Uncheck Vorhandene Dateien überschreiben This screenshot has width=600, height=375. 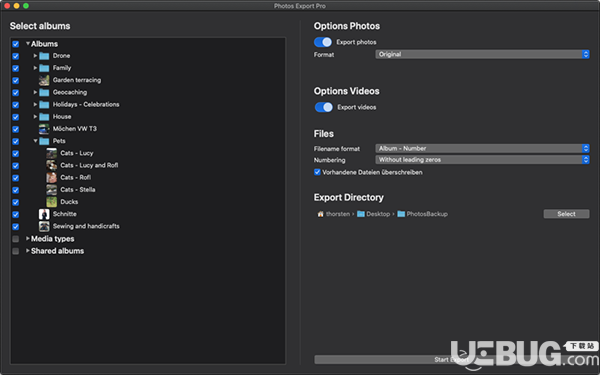(317, 172)
